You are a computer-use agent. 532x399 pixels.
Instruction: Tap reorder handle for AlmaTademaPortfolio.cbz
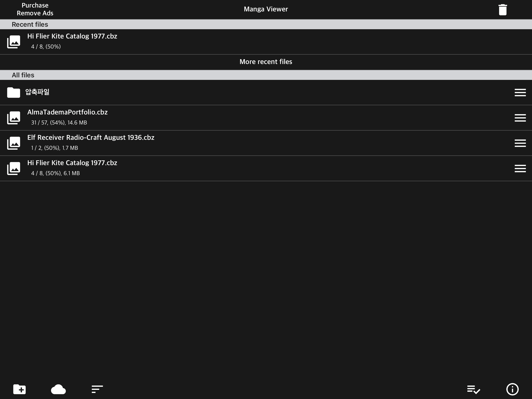(x=520, y=118)
